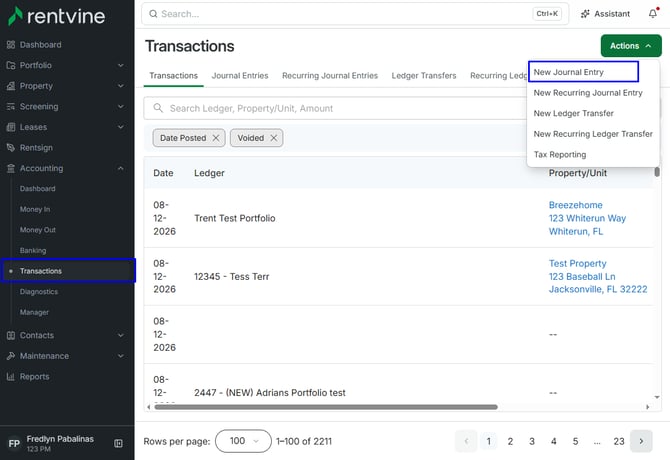This screenshot has width=670, height=460.
Task: Select the Trent Test Portfolio ledger cell
Action: [x=235, y=218]
